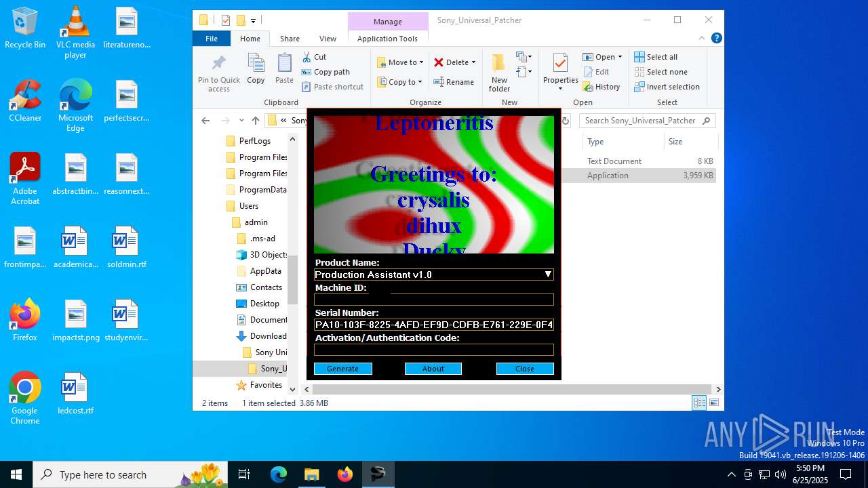Open Explorer Help icon
Screen dimensions: 868x488
(x=716, y=39)
